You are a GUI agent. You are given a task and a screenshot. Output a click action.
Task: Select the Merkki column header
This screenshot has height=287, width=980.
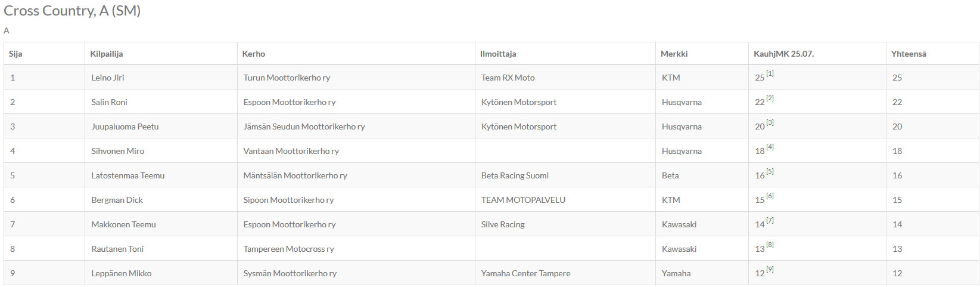674,54
